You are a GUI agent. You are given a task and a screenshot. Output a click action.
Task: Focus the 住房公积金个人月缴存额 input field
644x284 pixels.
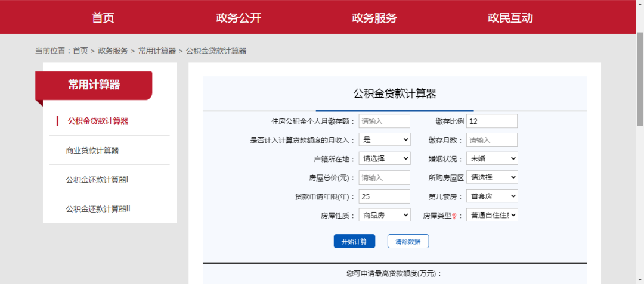click(x=385, y=121)
